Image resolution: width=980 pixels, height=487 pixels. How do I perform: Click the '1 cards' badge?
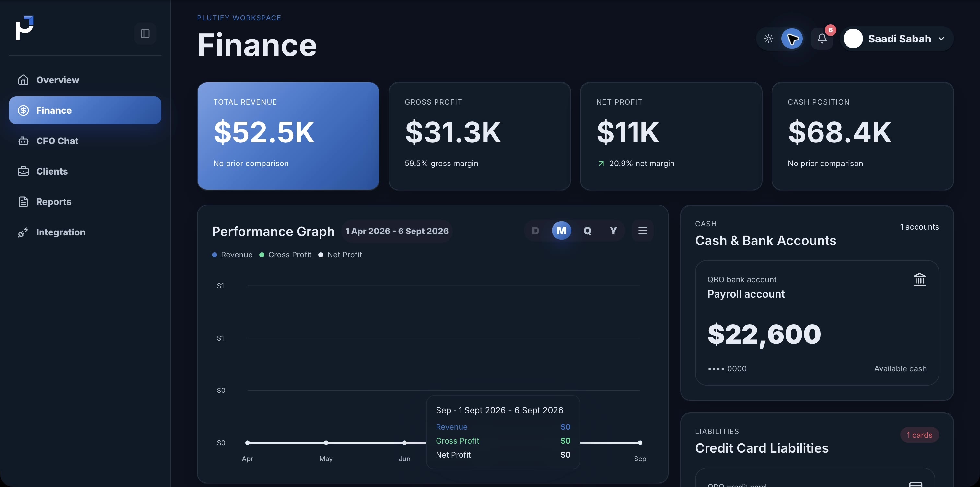[919, 435]
